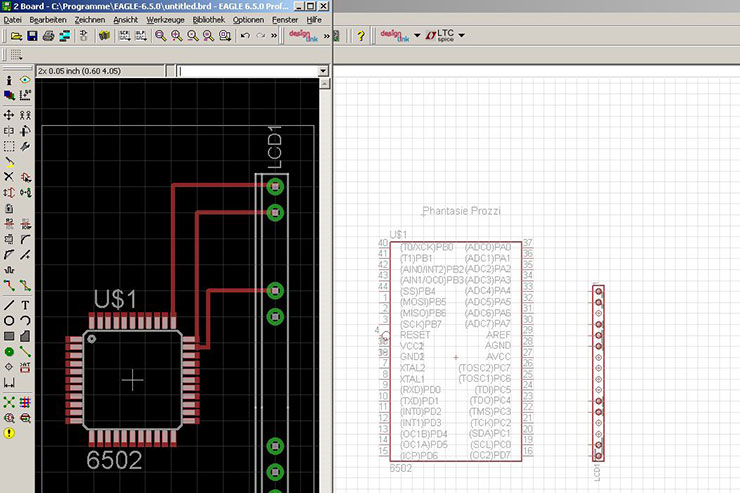Click the Errors yellow exclamation icon
740x493 pixels.
pyautogui.click(x=9, y=433)
